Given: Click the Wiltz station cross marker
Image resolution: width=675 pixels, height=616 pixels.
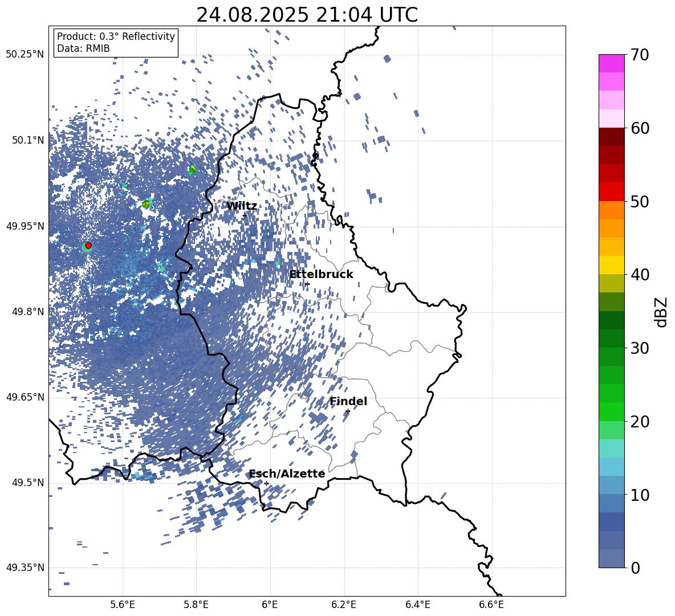Looking at the screenshot, I should (x=245, y=215).
